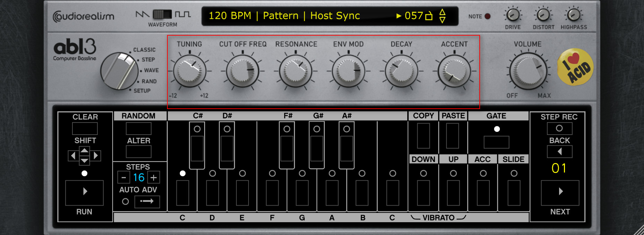The height and width of the screenshot is (235, 644).
Task: Click the Clear button
Action: (85, 128)
